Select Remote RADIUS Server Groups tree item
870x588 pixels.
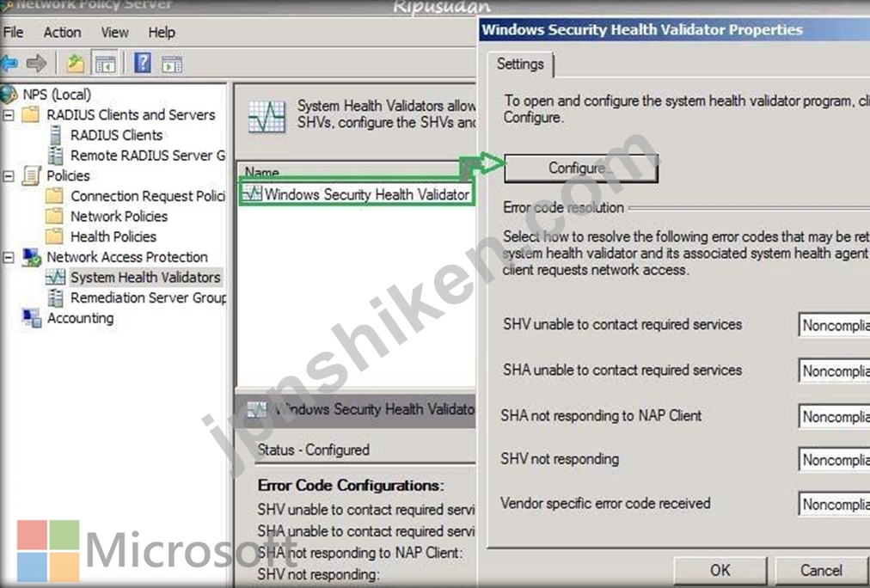[x=148, y=156]
